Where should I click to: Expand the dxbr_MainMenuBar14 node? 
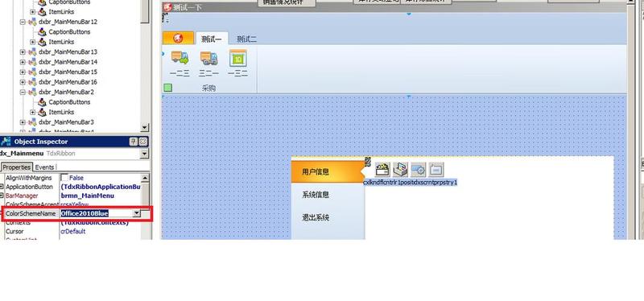point(23,62)
